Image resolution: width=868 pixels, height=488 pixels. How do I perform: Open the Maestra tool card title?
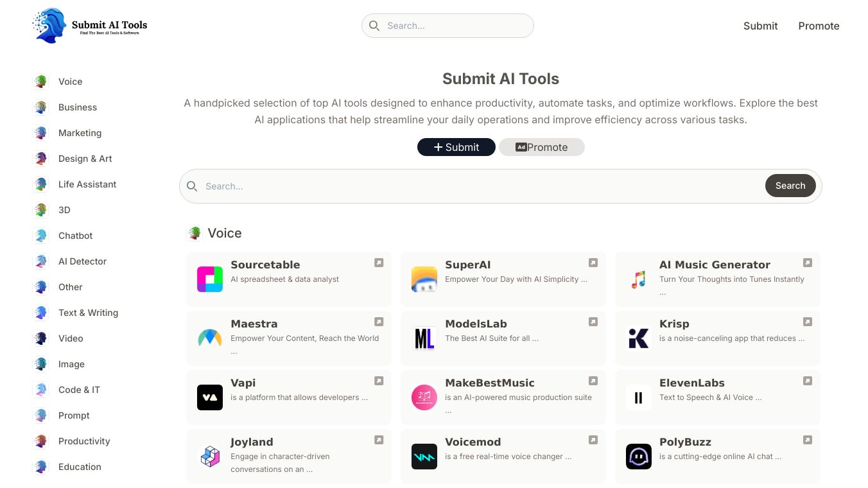click(x=254, y=324)
